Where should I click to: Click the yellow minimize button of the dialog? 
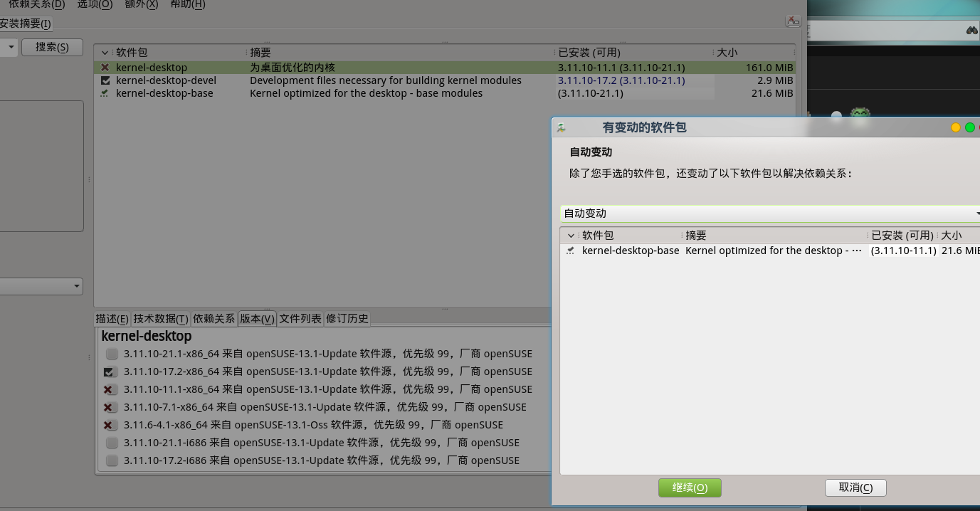[x=956, y=127]
